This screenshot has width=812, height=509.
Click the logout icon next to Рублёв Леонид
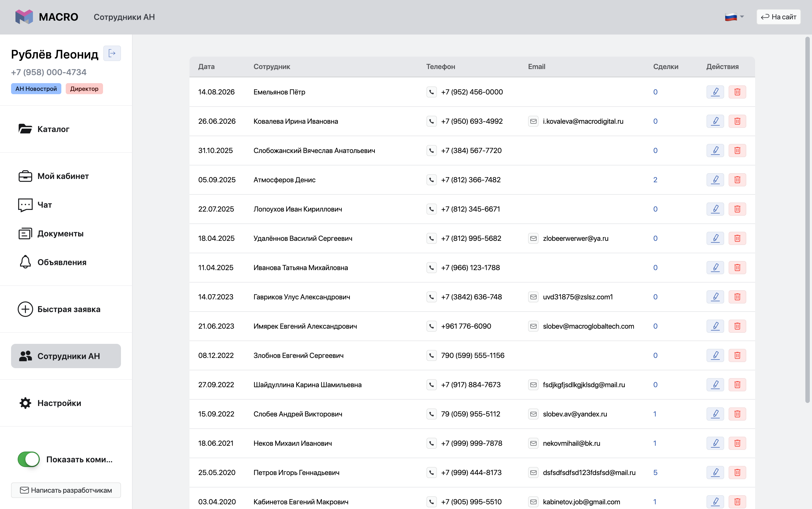112,54
